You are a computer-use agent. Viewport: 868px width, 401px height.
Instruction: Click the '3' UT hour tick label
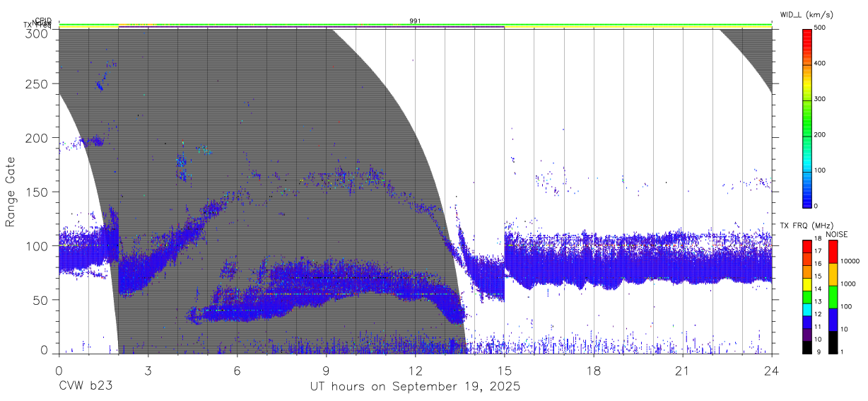(x=148, y=370)
